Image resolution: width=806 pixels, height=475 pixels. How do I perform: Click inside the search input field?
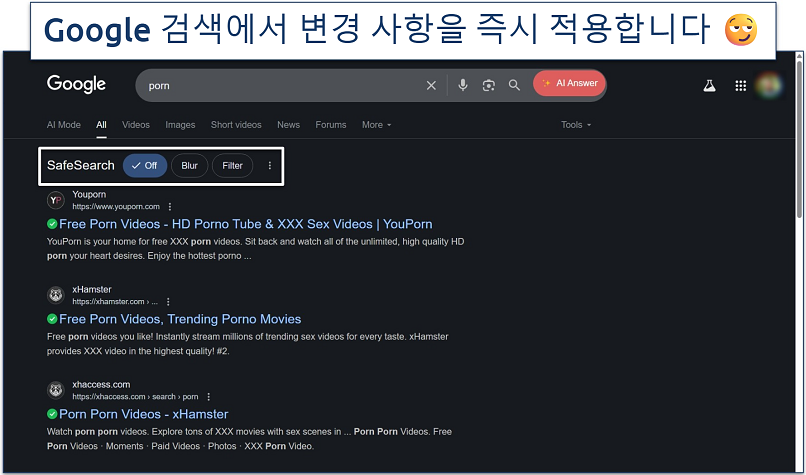coord(280,86)
